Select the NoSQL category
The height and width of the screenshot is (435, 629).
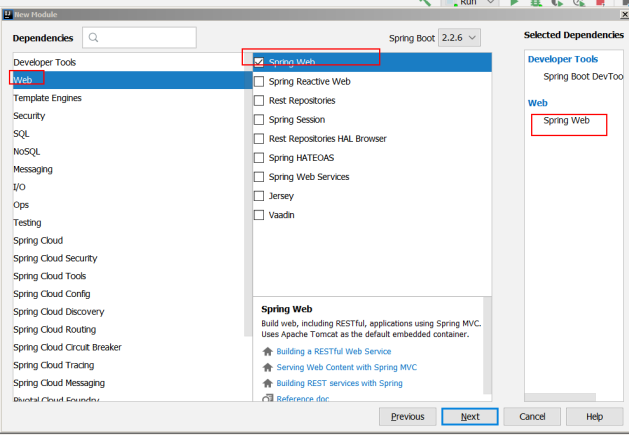[x=128, y=151]
